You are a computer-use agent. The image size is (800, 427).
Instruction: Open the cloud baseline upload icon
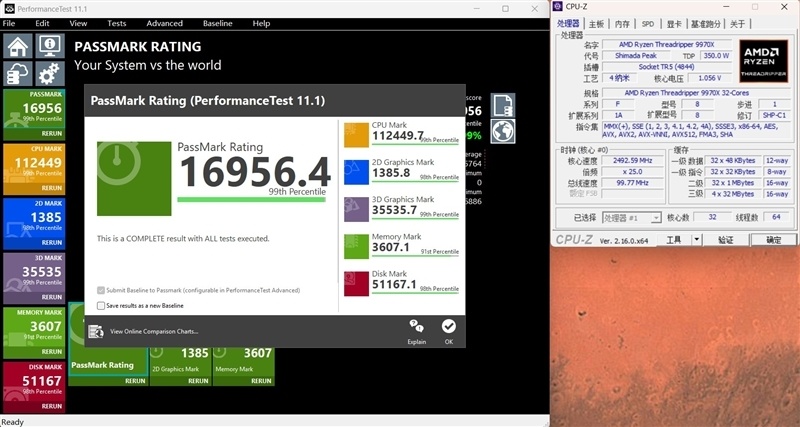coord(19,74)
